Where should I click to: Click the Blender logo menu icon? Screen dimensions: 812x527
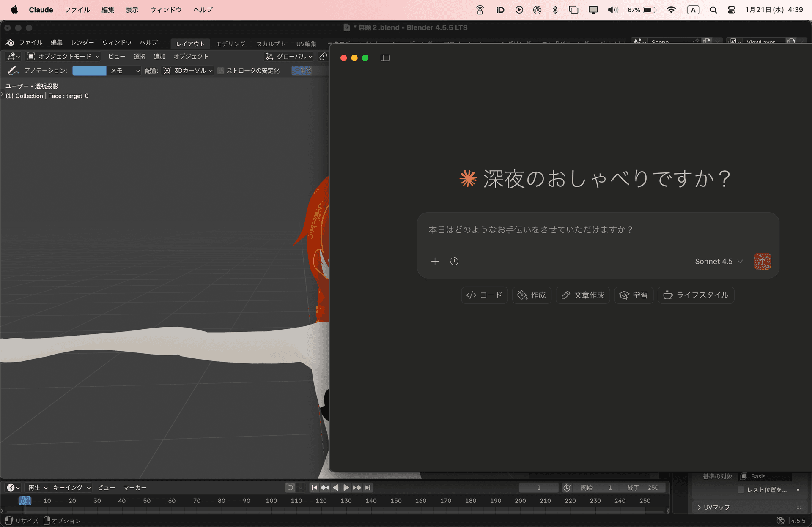pyautogui.click(x=10, y=42)
